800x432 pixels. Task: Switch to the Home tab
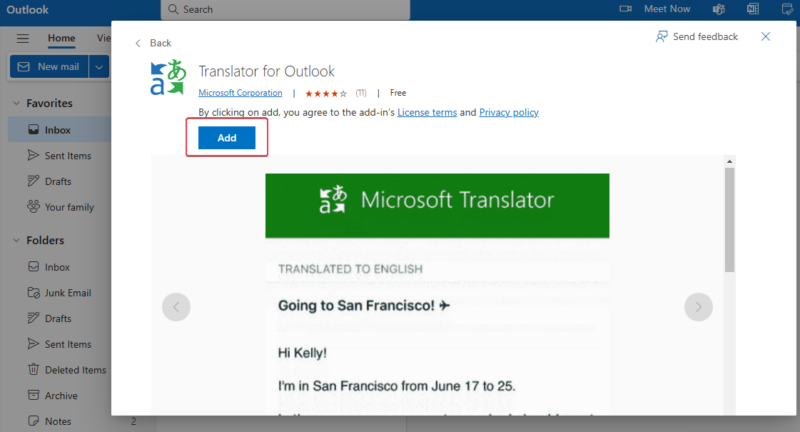coord(61,38)
